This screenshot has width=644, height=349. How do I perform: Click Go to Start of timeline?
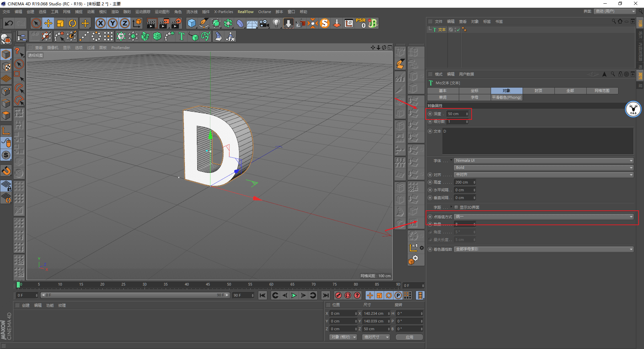[263, 295]
